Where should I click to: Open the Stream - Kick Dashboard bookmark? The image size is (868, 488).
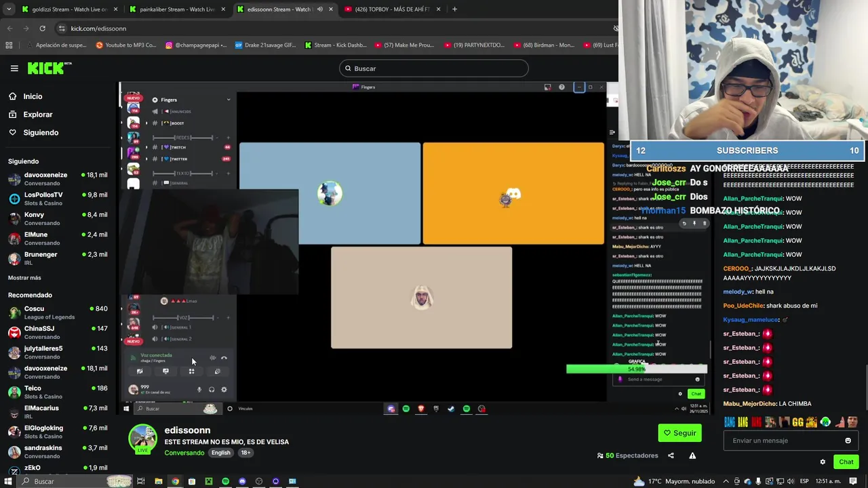[x=336, y=45]
